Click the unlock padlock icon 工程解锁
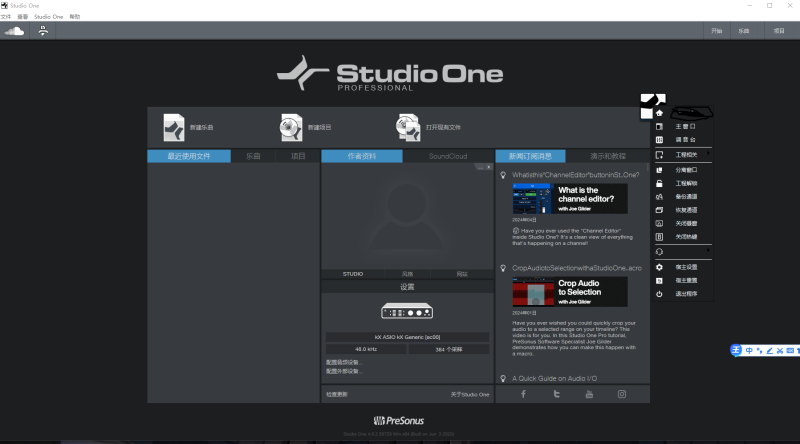Screen dimensions: 800x444 (x=659, y=183)
